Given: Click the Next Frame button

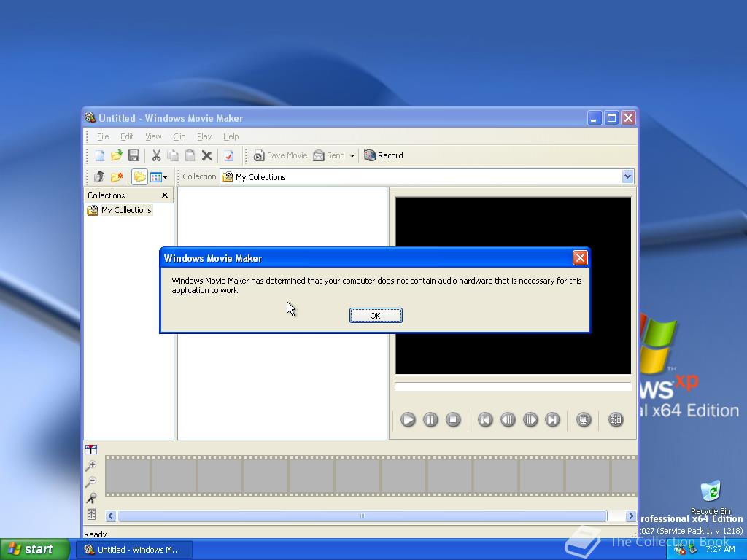Looking at the screenshot, I should [530, 419].
